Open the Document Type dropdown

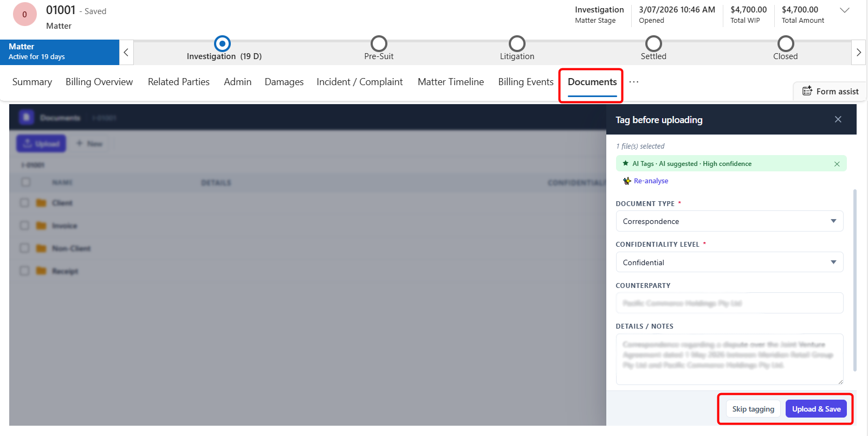pyautogui.click(x=729, y=221)
